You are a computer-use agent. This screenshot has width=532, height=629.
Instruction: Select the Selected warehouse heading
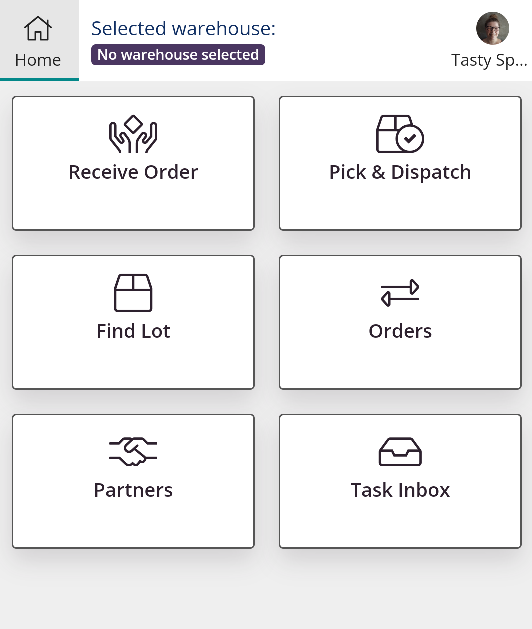(x=183, y=28)
